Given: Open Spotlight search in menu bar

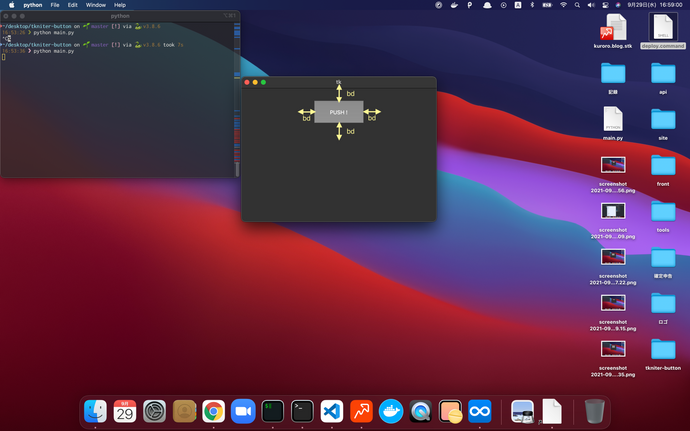Looking at the screenshot, I should point(577,5).
